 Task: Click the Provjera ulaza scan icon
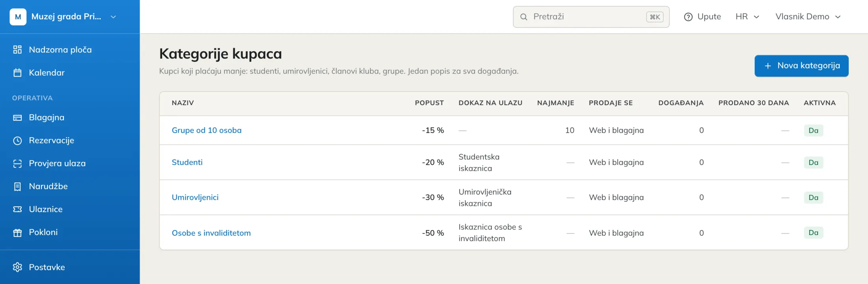click(17, 164)
